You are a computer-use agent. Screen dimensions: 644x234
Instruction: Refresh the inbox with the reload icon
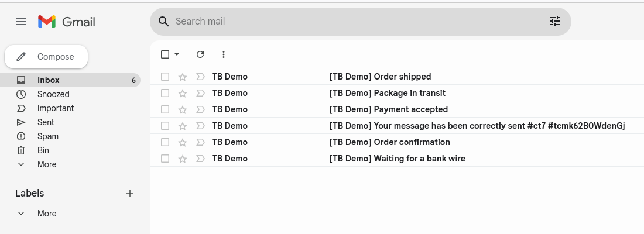coord(200,54)
